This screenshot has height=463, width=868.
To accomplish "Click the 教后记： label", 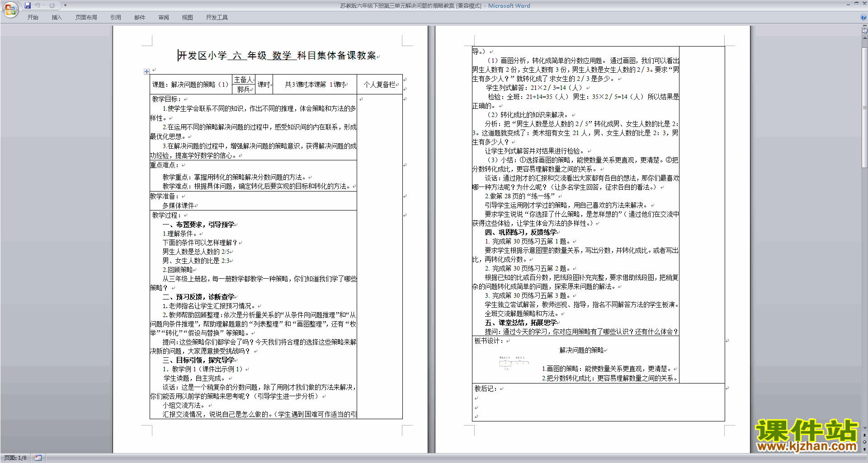I will tap(486, 388).
